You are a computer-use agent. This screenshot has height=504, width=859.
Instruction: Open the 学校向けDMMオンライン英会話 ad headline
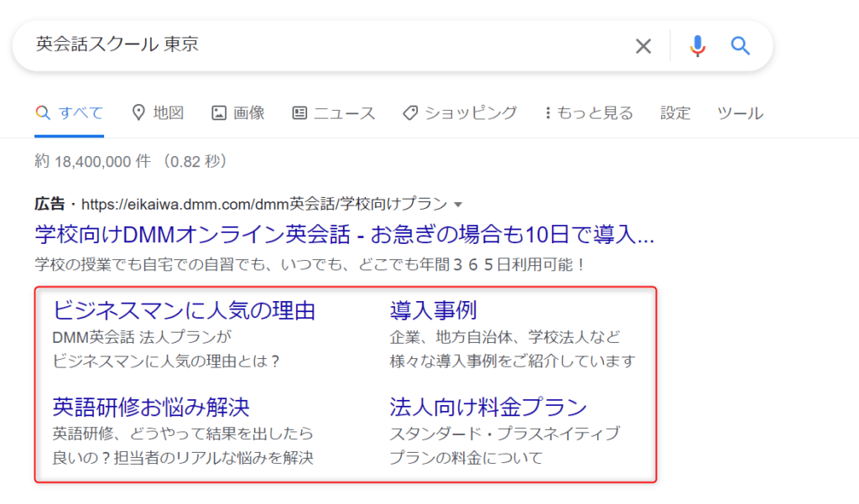pyautogui.click(x=345, y=235)
